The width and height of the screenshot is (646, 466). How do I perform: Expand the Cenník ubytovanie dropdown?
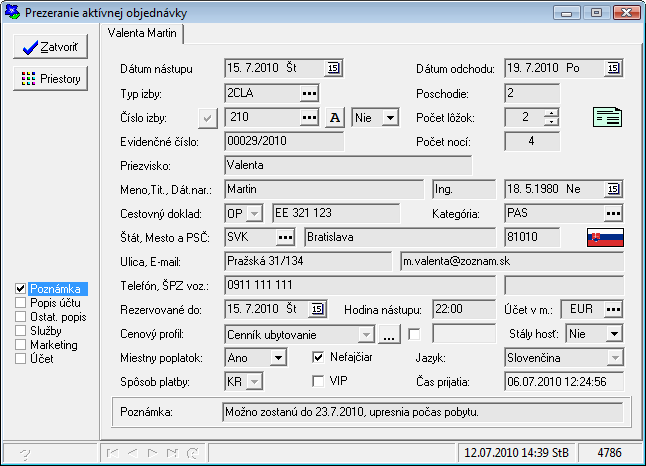(x=366, y=334)
